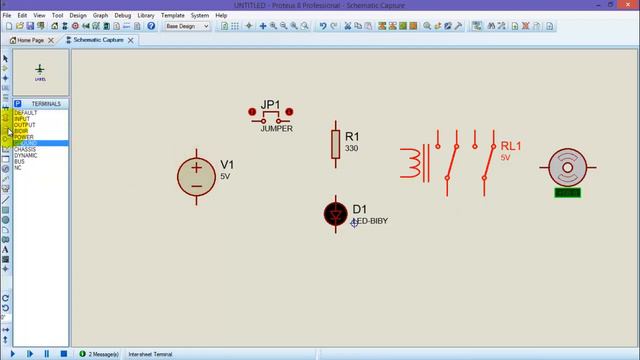The width and height of the screenshot is (640, 360).
Task: Close the Schematic Capture tab
Action: click(131, 40)
